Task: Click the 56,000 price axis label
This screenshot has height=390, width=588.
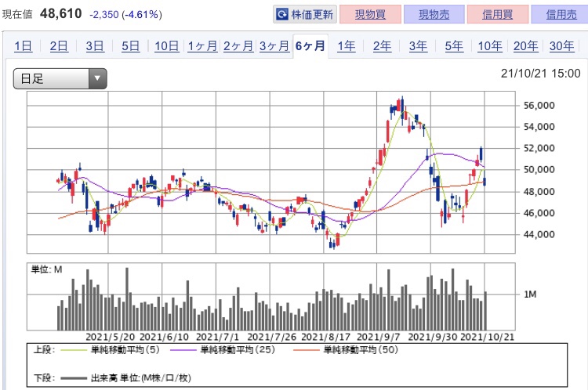Action: click(539, 106)
